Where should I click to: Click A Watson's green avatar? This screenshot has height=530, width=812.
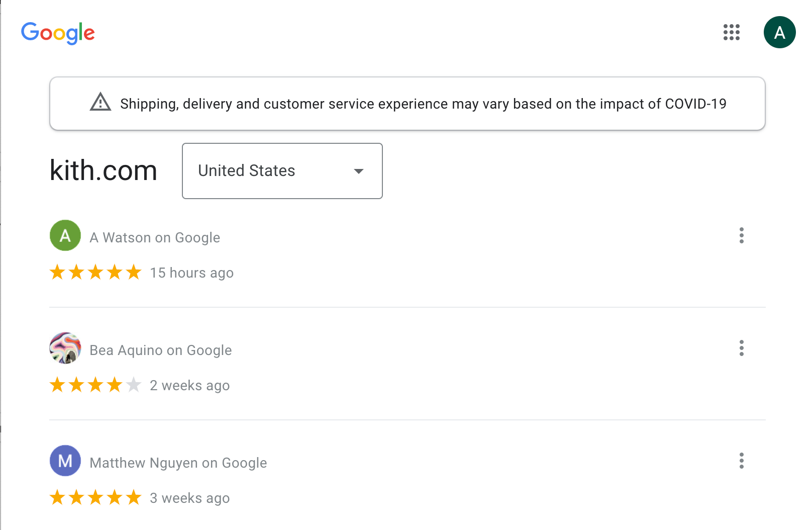pyautogui.click(x=65, y=235)
